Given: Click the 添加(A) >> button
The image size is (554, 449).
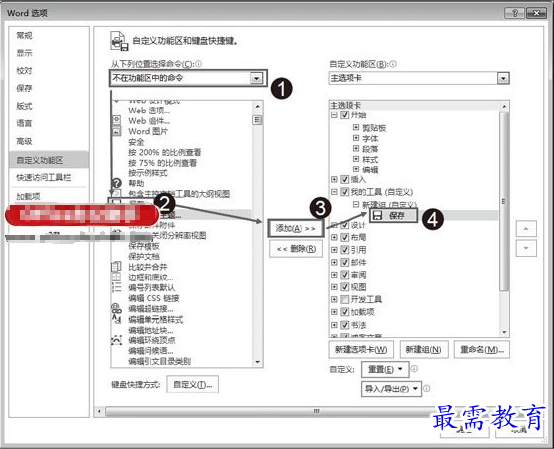Looking at the screenshot, I should click(295, 228).
